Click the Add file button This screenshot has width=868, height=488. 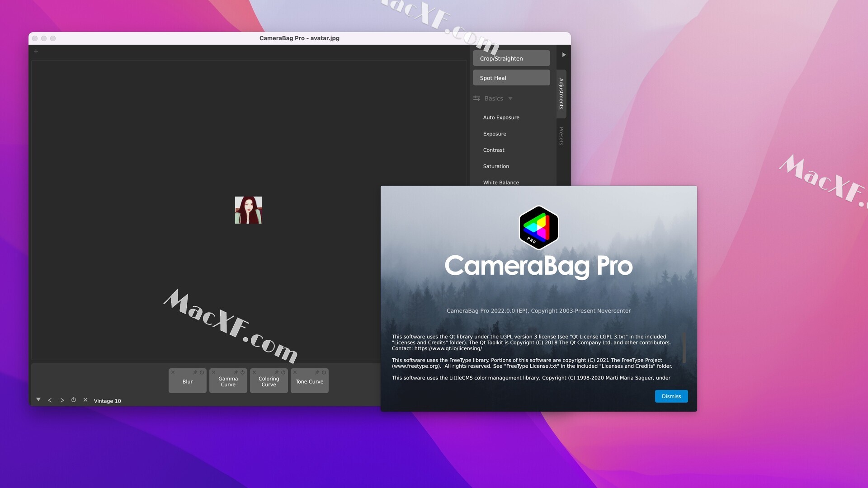[x=36, y=51]
